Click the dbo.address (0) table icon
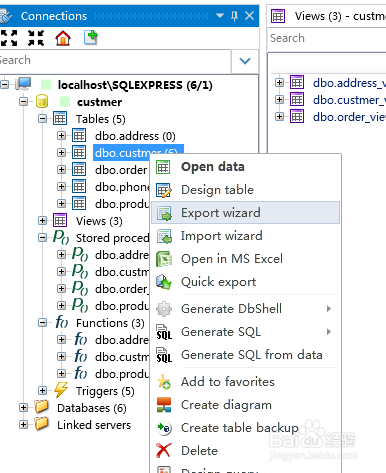 [x=79, y=136]
